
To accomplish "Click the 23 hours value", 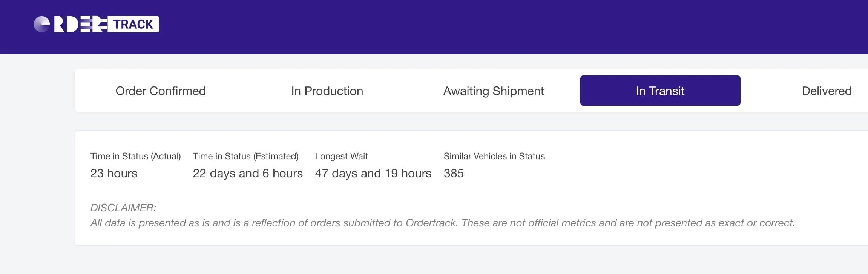I will [114, 173].
